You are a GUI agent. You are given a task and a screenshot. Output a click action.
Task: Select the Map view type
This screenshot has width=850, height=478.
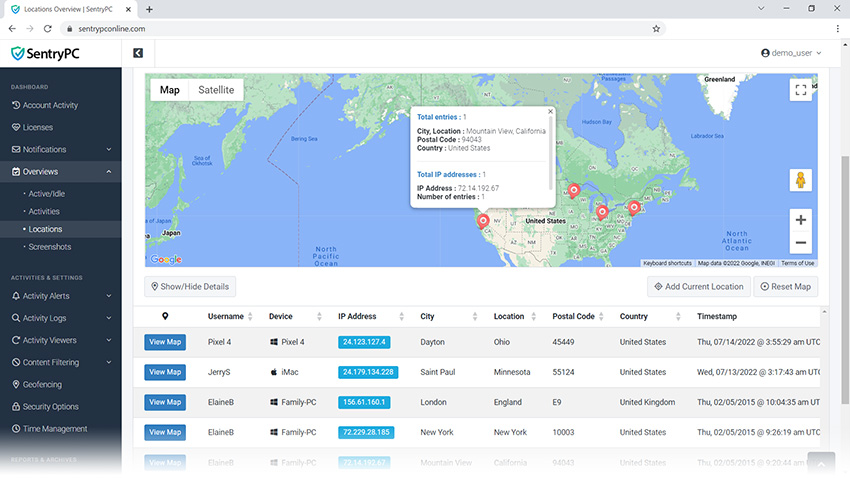[x=170, y=90]
